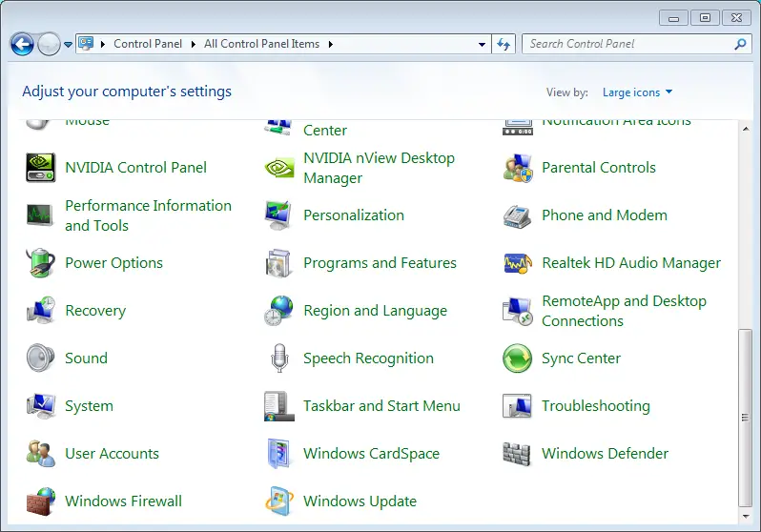Select the Control Panel breadcrumb
This screenshot has height=532, width=761.
tap(148, 44)
